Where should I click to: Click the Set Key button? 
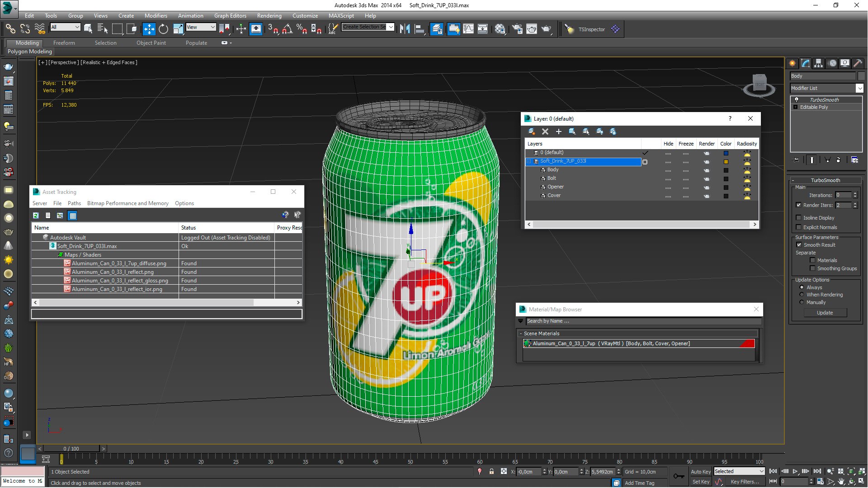(x=700, y=482)
